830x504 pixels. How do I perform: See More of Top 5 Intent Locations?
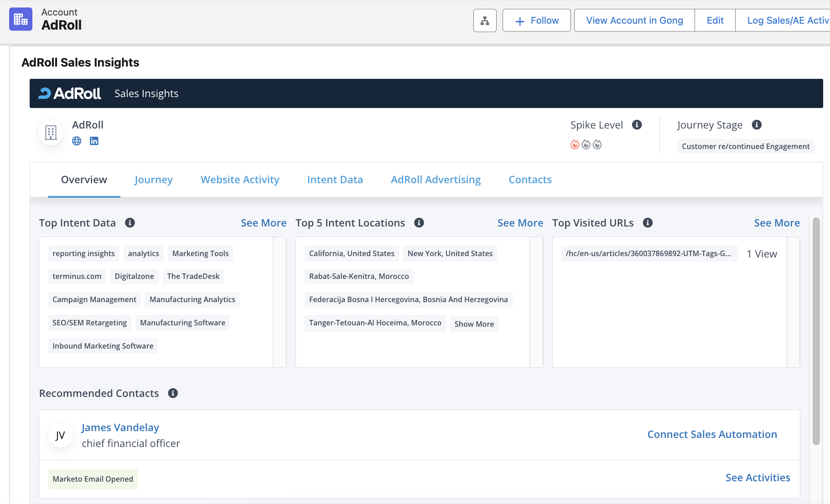[520, 223]
